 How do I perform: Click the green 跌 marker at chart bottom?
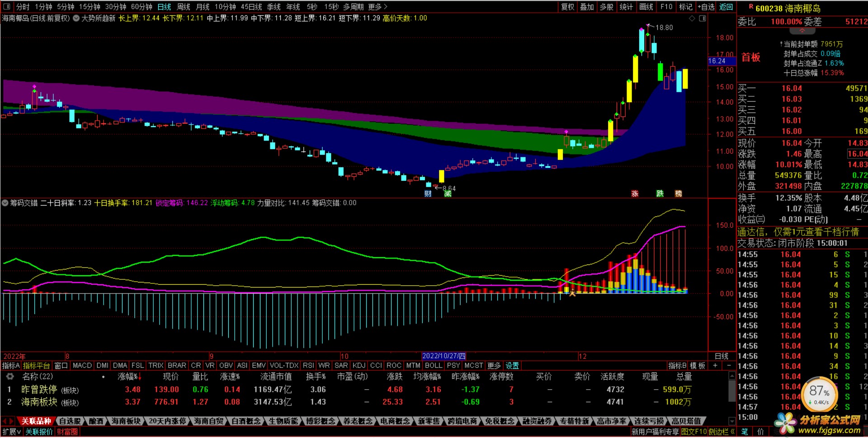[660, 193]
